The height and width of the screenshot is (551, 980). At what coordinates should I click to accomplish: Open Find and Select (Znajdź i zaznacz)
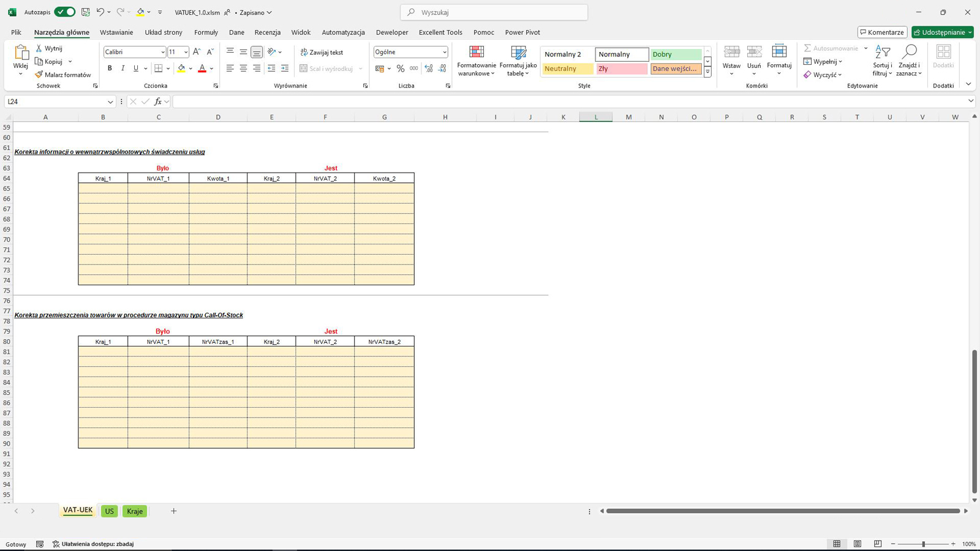coord(909,61)
